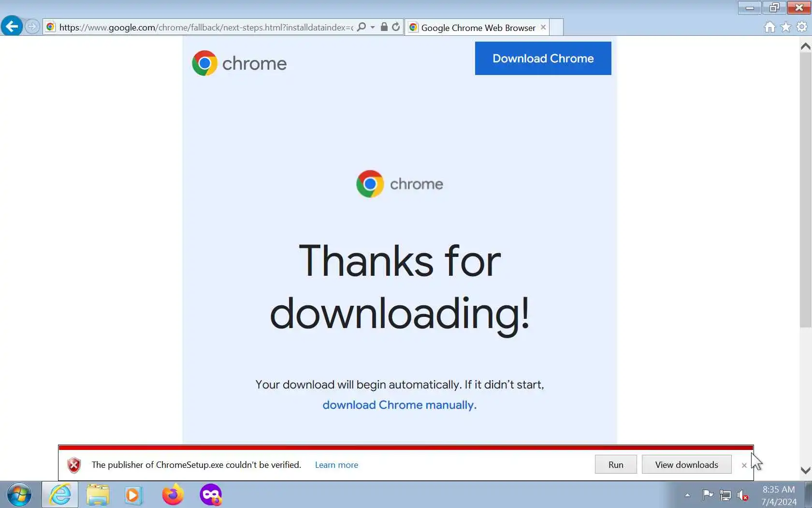Screen dimensions: 812x508
Task: Click the forward navigation arrow
Action: [x=32, y=27]
